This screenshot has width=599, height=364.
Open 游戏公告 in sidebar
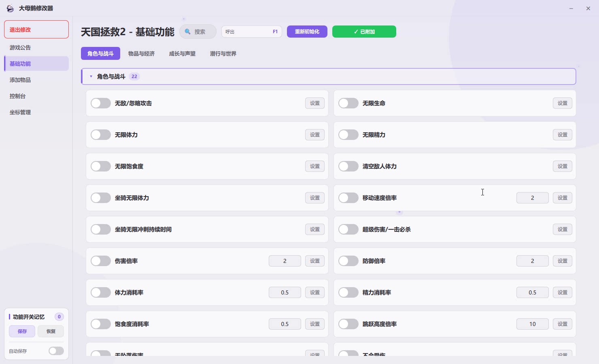pyautogui.click(x=36, y=47)
